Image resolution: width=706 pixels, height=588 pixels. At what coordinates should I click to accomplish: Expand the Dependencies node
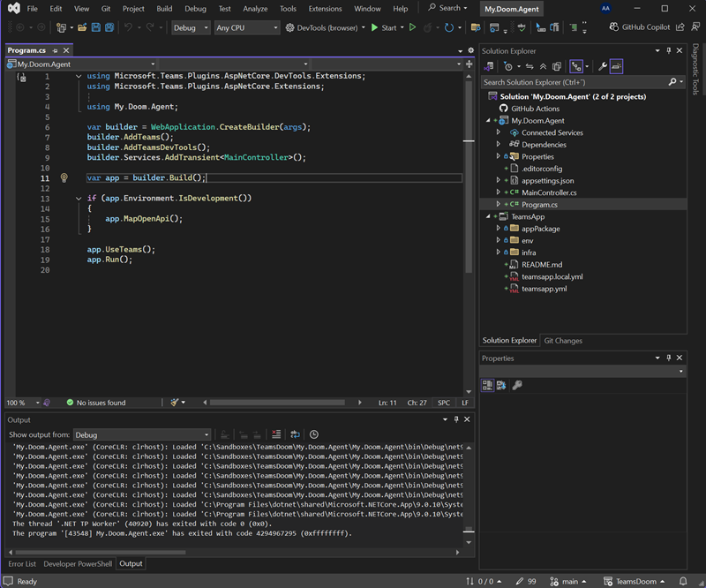point(499,145)
